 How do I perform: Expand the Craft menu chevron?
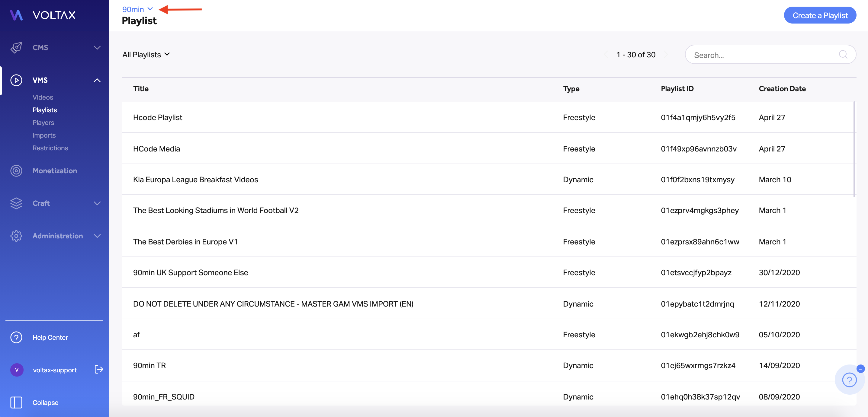point(97,203)
